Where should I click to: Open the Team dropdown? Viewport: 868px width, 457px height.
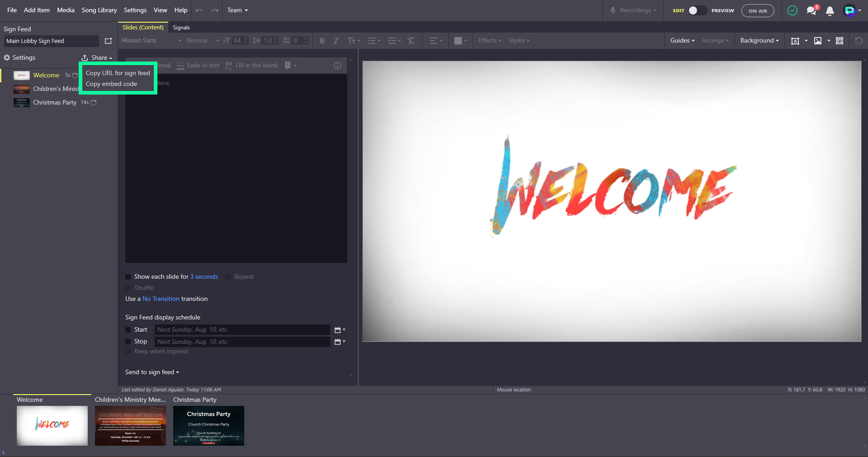tap(237, 10)
